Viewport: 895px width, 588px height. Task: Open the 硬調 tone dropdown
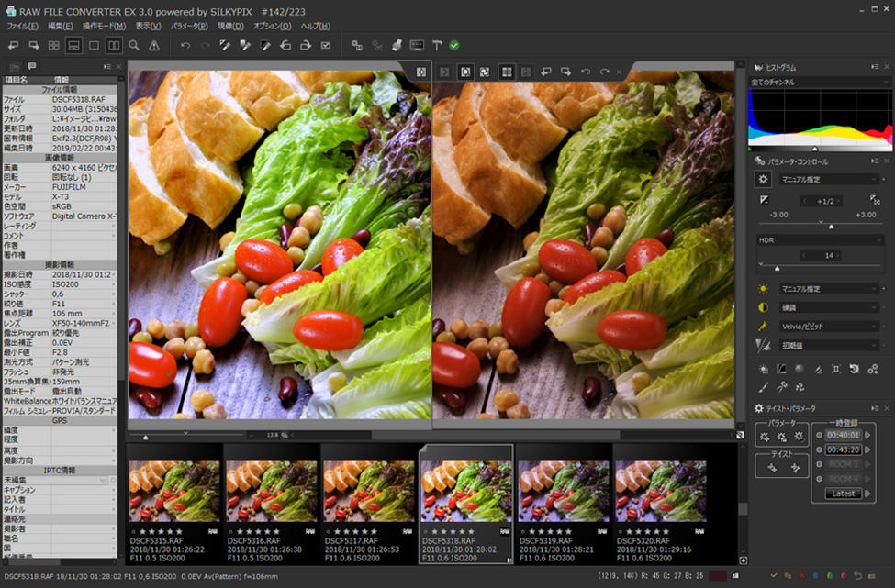(829, 307)
